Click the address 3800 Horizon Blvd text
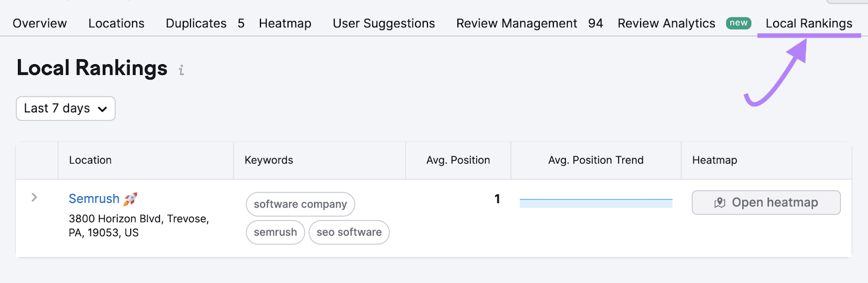 (138, 225)
